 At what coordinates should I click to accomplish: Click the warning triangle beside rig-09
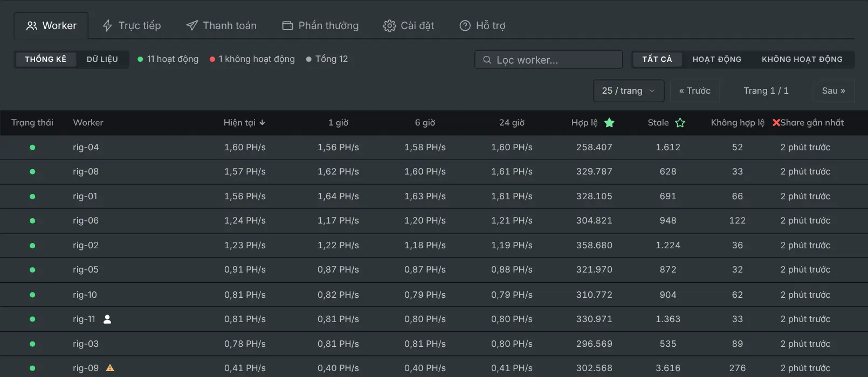coord(110,368)
